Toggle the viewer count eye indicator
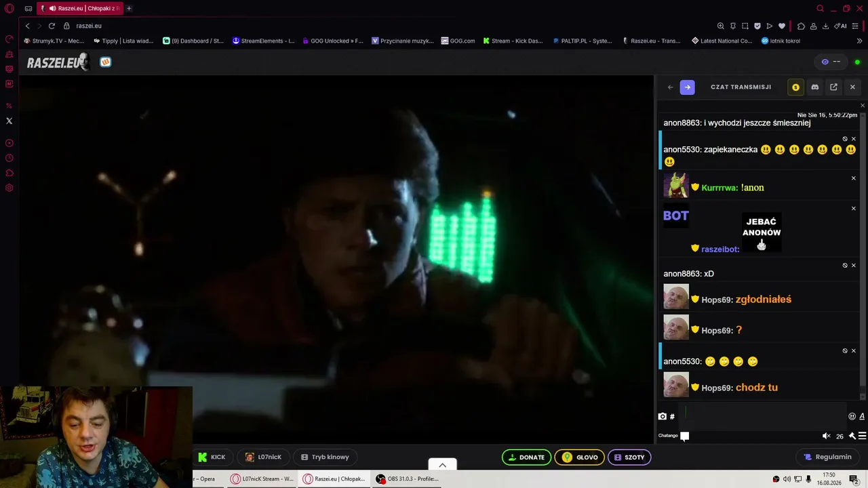 831,62
